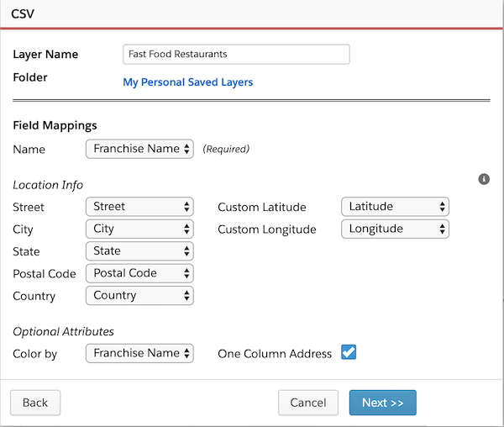The height and width of the screenshot is (427, 504).
Task: Click the Layer Name text field
Action: click(236, 55)
